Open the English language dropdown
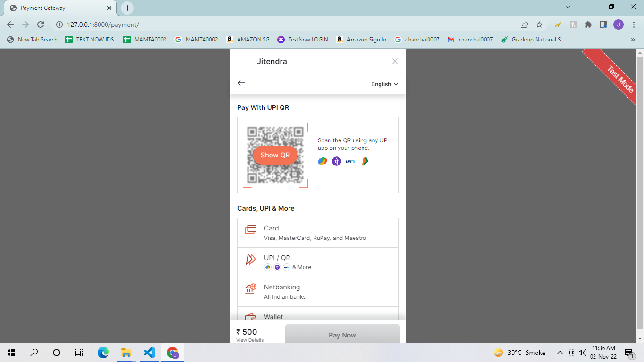644x362 pixels. pos(384,84)
